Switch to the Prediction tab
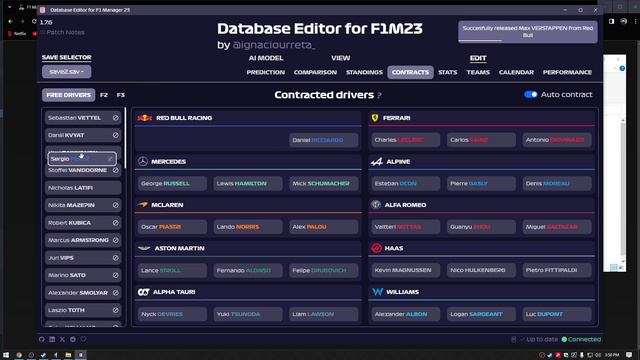640x360 pixels. (266, 72)
